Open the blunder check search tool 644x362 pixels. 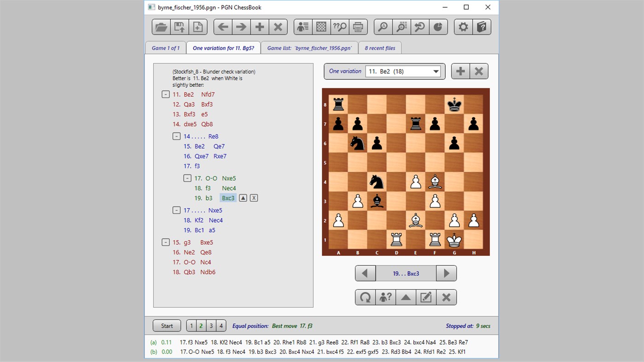[339, 27]
